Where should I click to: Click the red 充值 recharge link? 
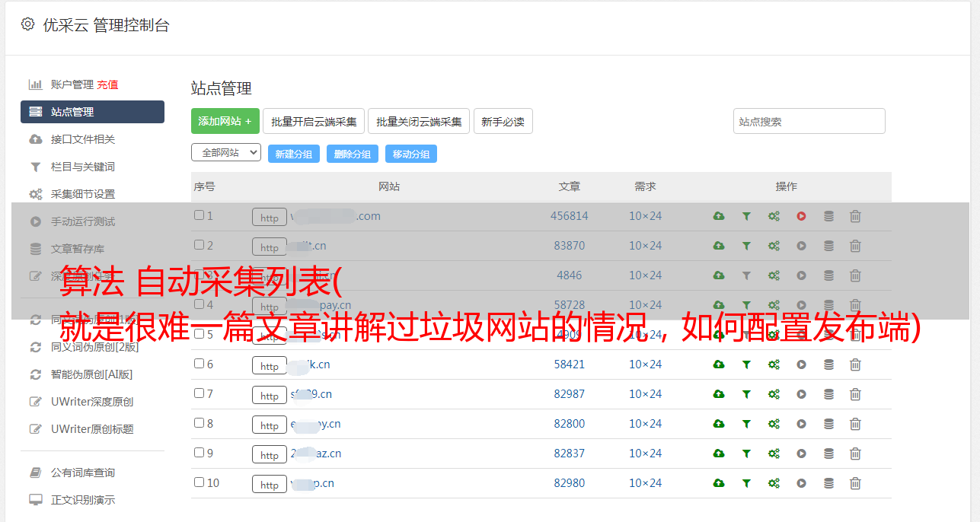107,84
